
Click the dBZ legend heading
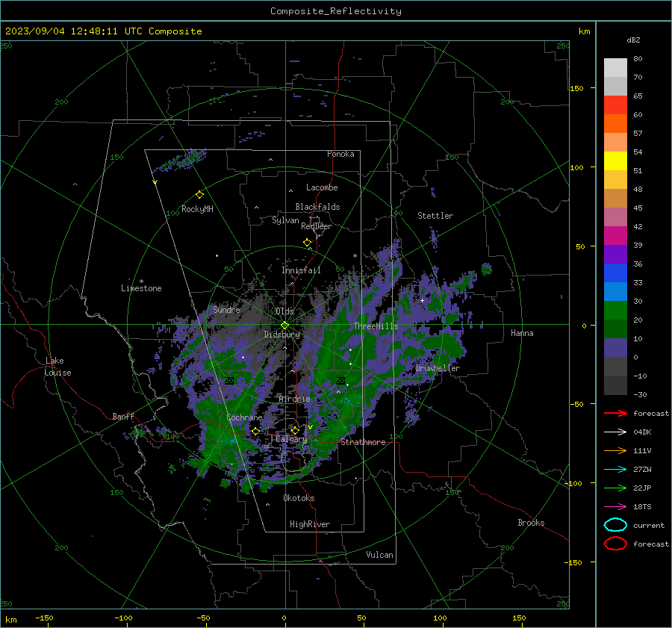[633, 40]
